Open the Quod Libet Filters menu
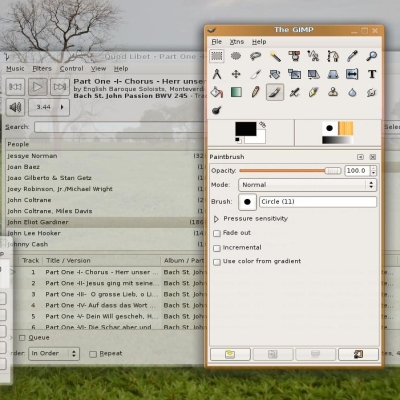 tap(42, 69)
